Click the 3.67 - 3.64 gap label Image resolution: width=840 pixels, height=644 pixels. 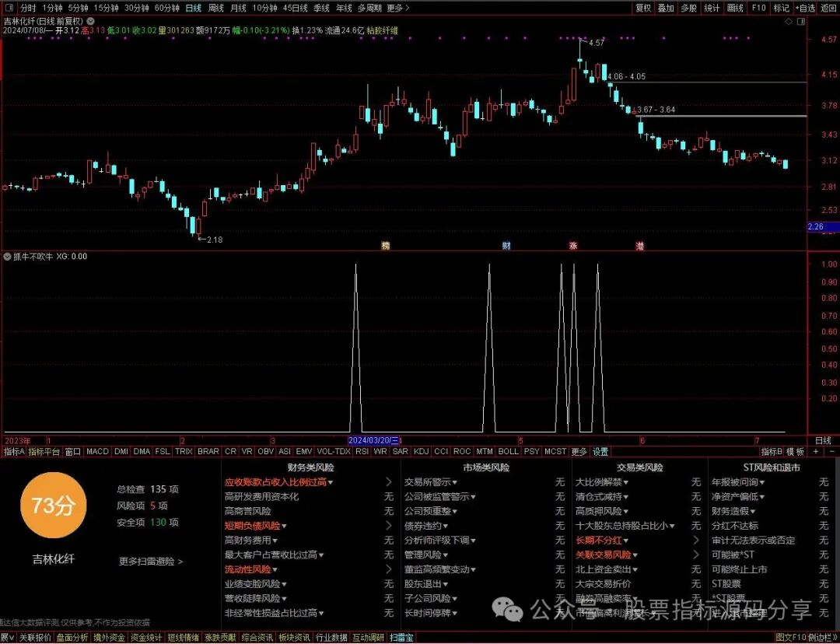click(x=656, y=110)
